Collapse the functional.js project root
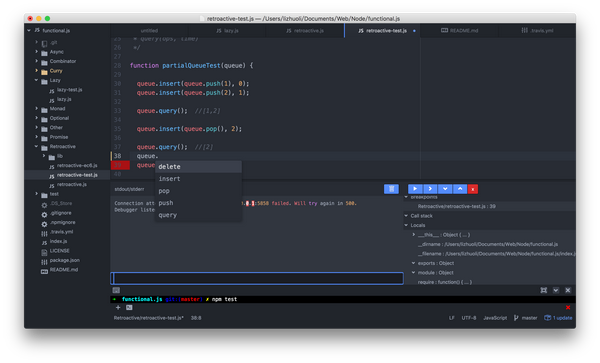The height and width of the screenshot is (363, 600). tap(29, 31)
